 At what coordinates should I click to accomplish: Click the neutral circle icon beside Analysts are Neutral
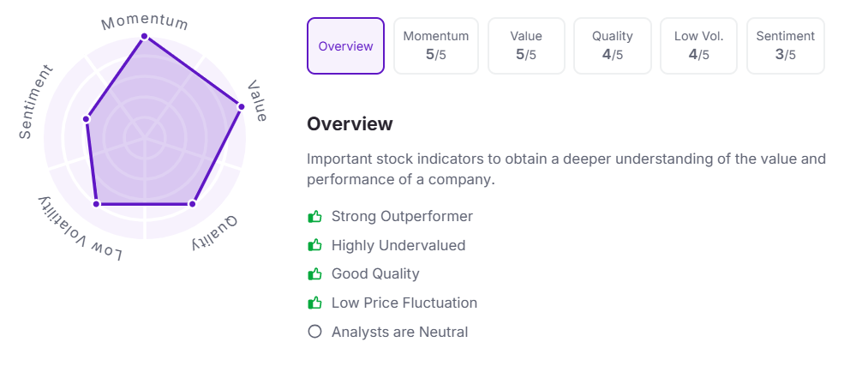[314, 332]
